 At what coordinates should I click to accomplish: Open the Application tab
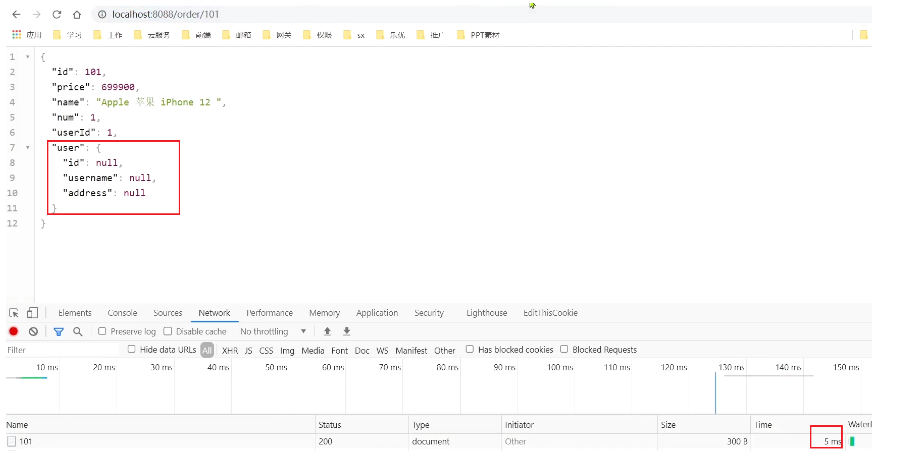click(376, 313)
